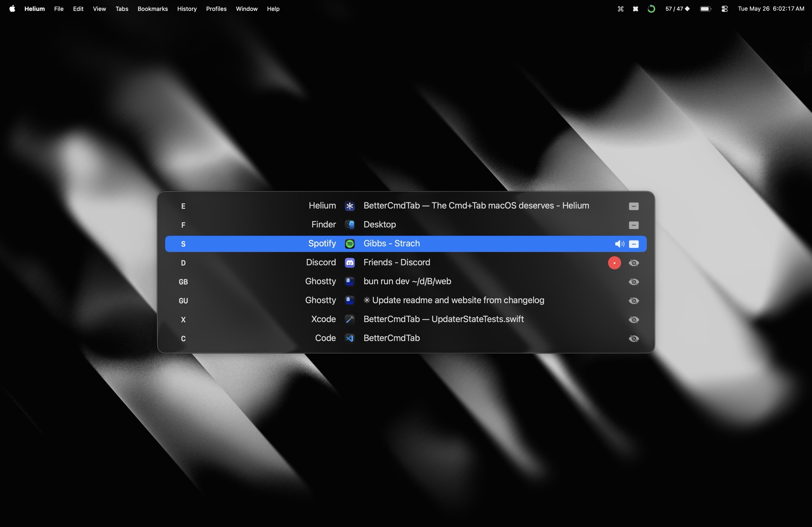Click the 57 / 47 status item
812x527 pixels.
tap(677, 9)
